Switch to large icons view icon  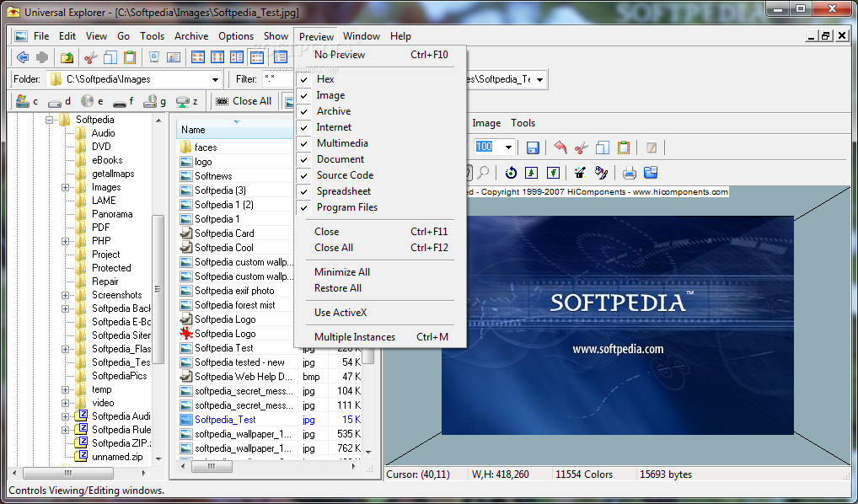(197, 57)
